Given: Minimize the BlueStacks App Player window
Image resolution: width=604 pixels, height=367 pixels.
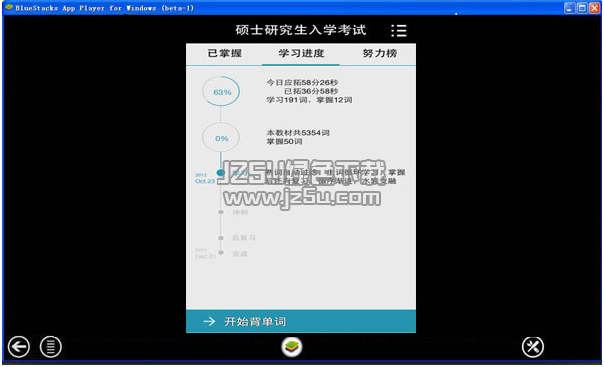Looking at the screenshot, I should click(569, 8).
